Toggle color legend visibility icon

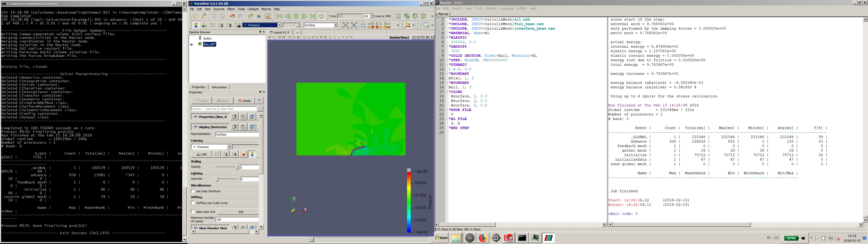(196, 25)
